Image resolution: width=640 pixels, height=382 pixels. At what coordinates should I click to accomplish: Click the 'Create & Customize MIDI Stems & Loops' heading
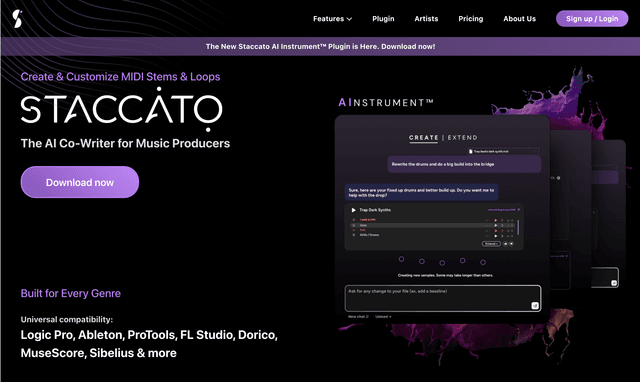pos(120,77)
